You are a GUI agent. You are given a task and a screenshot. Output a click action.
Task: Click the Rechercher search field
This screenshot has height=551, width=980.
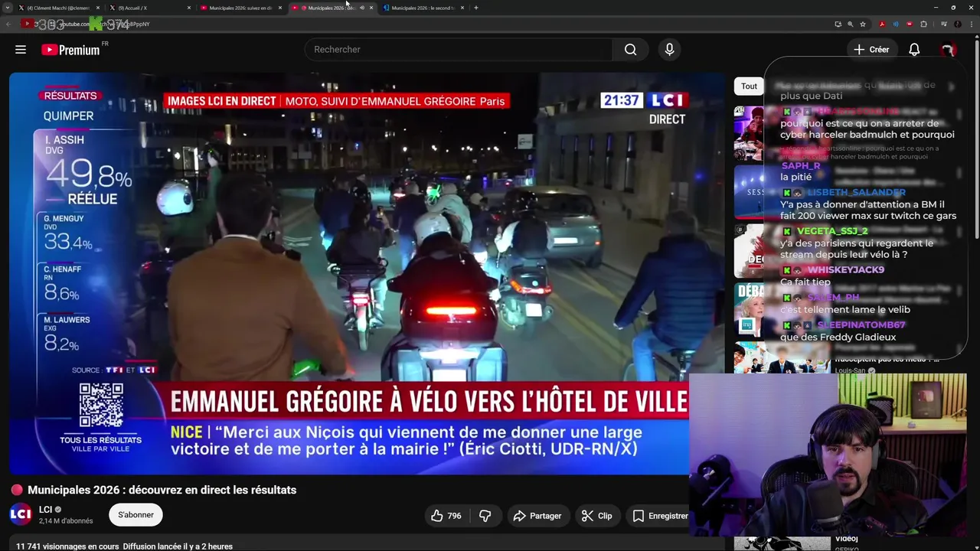458,50
